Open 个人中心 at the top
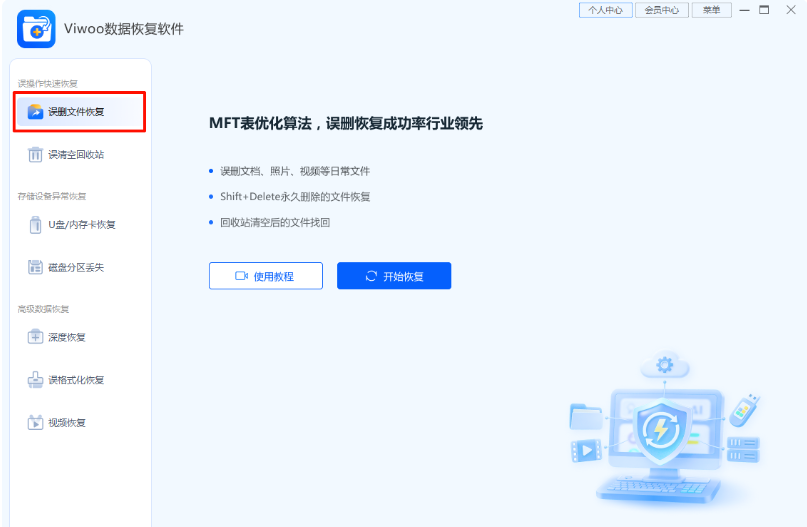Viewport: 807px width, 527px height. pos(605,10)
